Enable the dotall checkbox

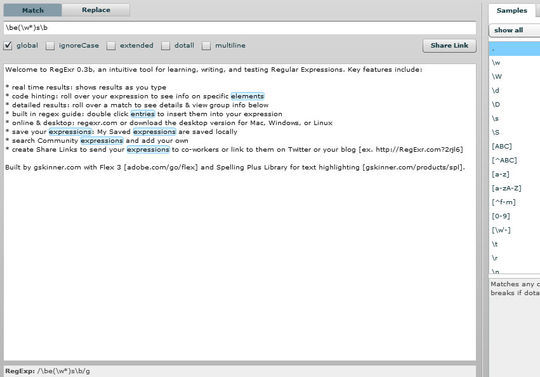(166, 45)
